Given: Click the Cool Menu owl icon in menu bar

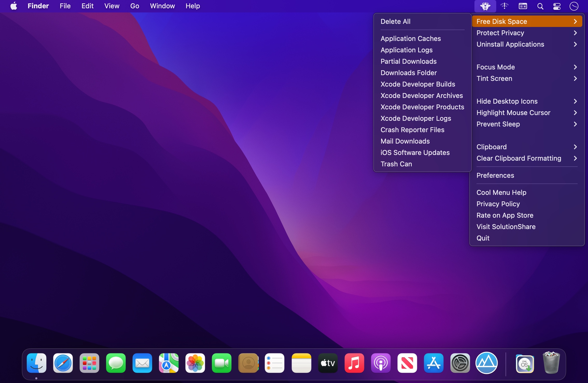Looking at the screenshot, I should coord(485,6).
